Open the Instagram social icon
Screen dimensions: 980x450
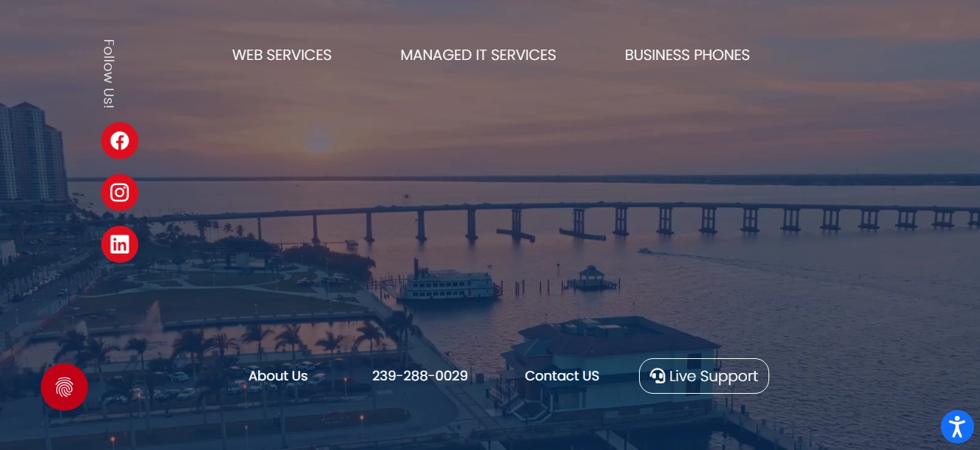coord(120,192)
